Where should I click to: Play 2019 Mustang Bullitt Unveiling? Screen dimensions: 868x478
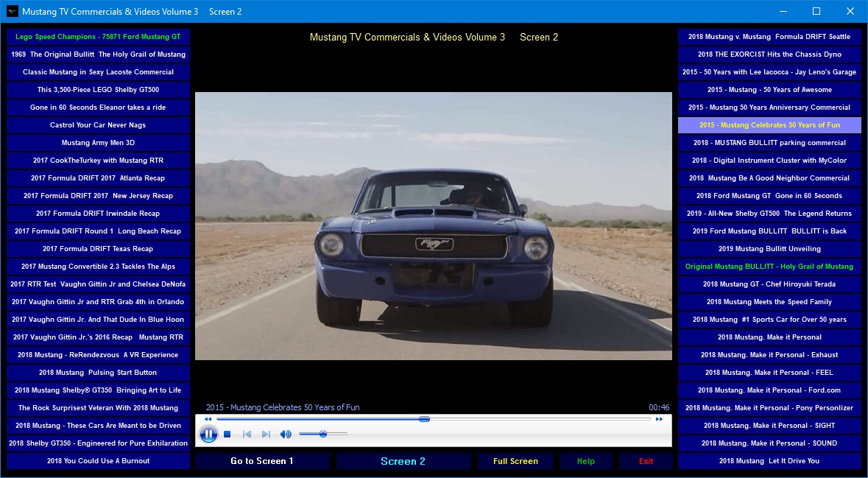769,249
